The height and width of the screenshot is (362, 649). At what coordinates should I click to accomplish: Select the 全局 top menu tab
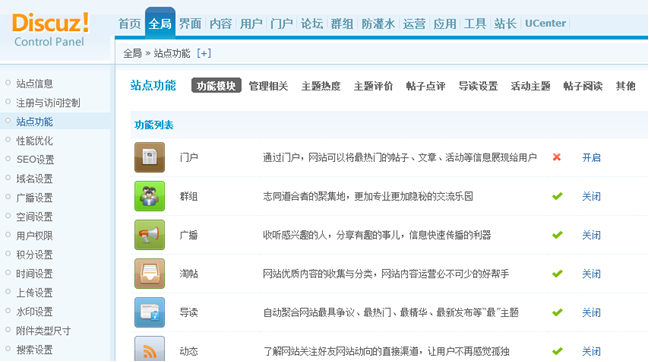pyautogui.click(x=160, y=24)
